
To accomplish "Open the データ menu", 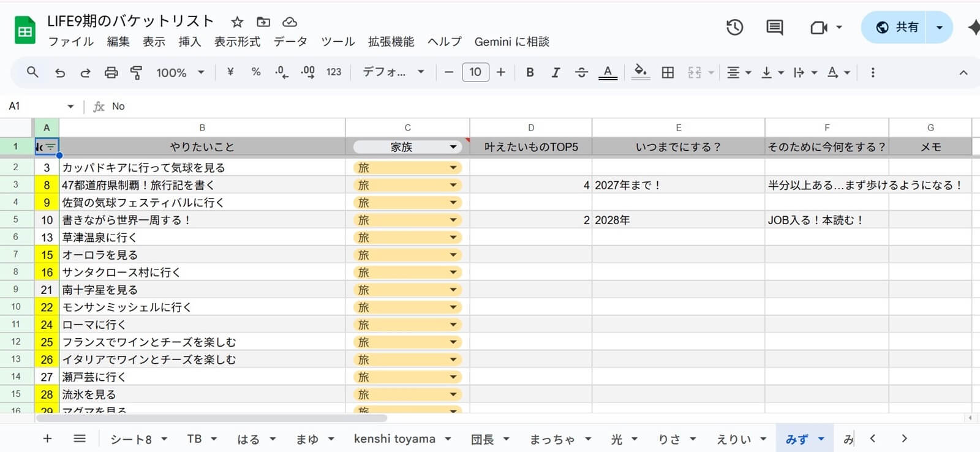I will tap(290, 42).
